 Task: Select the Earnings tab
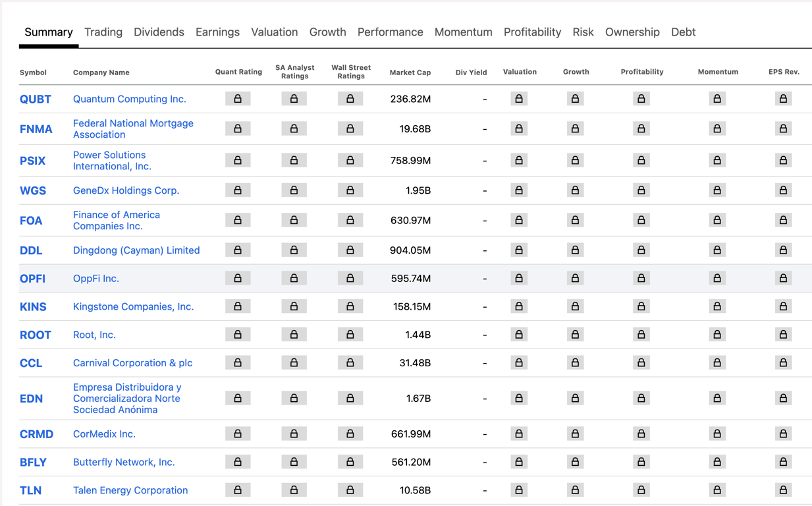[x=217, y=32]
